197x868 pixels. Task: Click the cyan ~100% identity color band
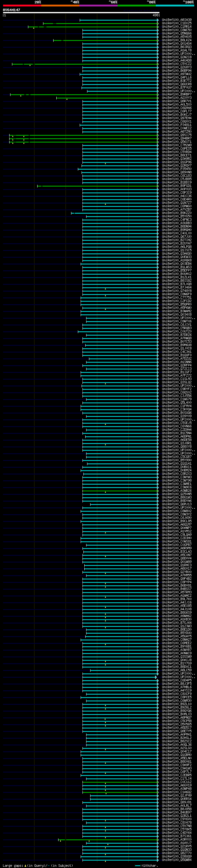point(175,6)
